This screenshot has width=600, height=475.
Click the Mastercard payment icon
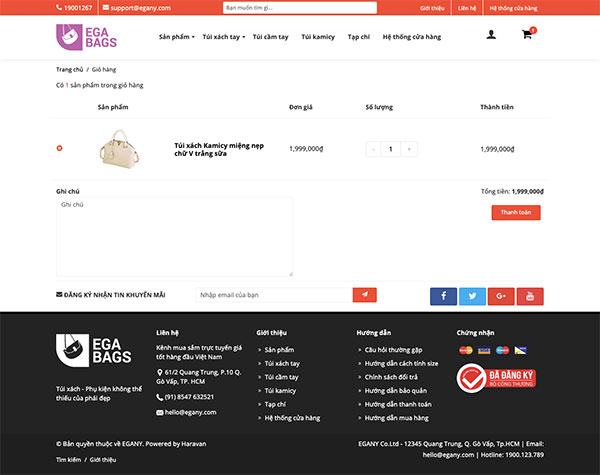[466, 350]
